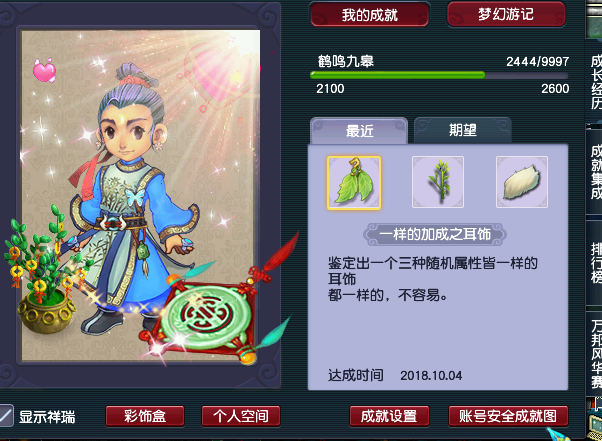Open the 彩饰盒 button
602x441 pixels.
[x=145, y=416]
